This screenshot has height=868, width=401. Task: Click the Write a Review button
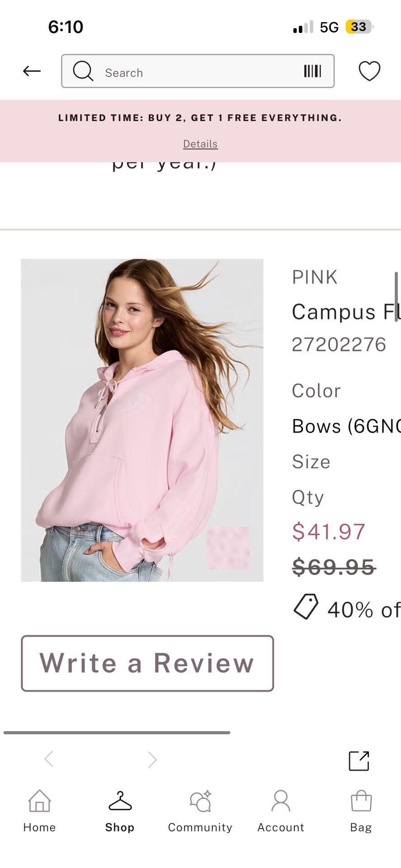[x=147, y=663]
